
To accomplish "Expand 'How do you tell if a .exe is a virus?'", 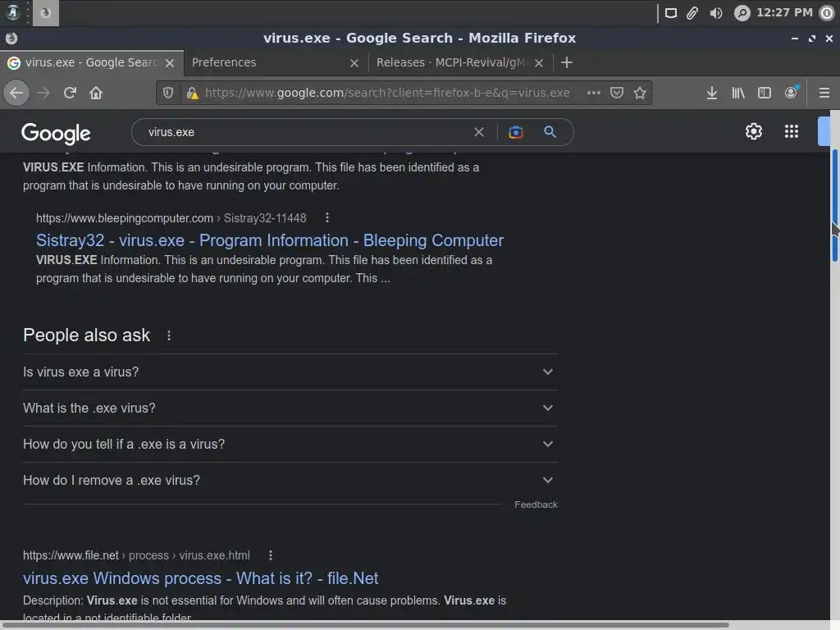I will pyautogui.click(x=290, y=444).
